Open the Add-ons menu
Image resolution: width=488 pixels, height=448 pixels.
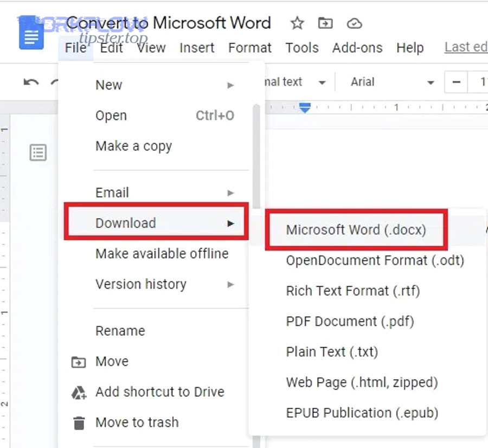[x=357, y=48]
